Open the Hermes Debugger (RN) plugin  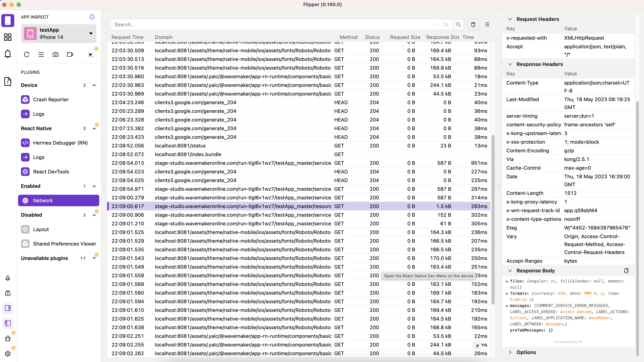click(x=60, y=143)
